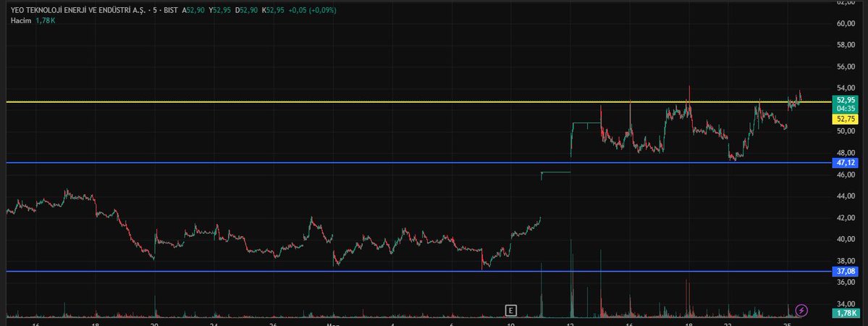Click the green 52,95 current price label

(x=845, y=100)
